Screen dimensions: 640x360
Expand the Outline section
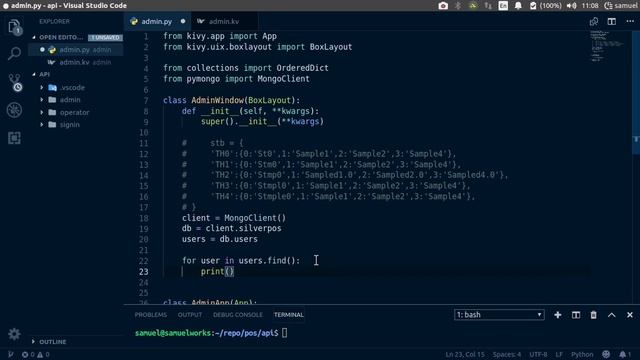pyautogui.click(x=33, y=342)
